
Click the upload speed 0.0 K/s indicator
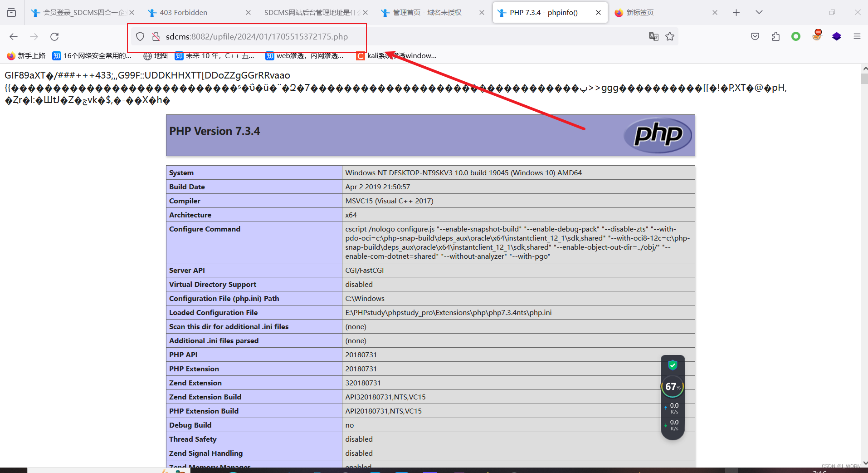point(672,408)
